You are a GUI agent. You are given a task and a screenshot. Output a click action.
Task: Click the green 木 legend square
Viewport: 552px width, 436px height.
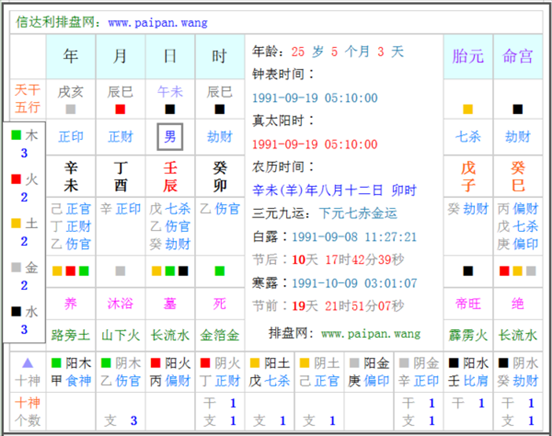pyautogui.click(x=16, y=135)
